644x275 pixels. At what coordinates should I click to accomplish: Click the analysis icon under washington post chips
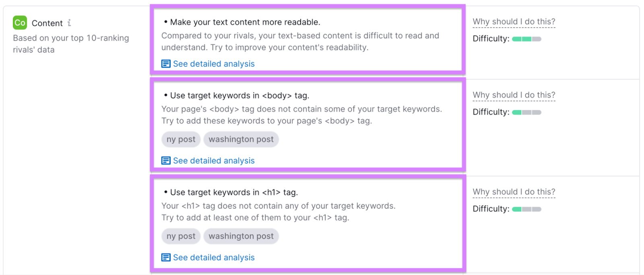tap(165, 160)
